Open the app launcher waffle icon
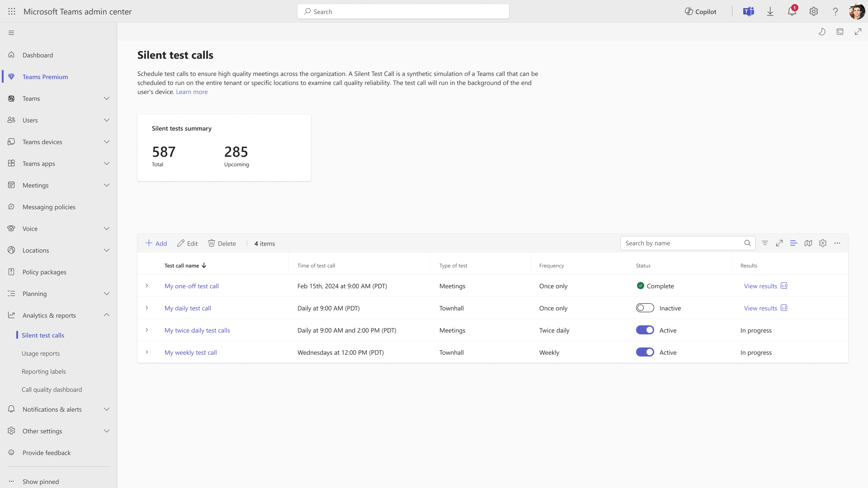This screenshot has height=488, width=868. (x=12, y=12)
